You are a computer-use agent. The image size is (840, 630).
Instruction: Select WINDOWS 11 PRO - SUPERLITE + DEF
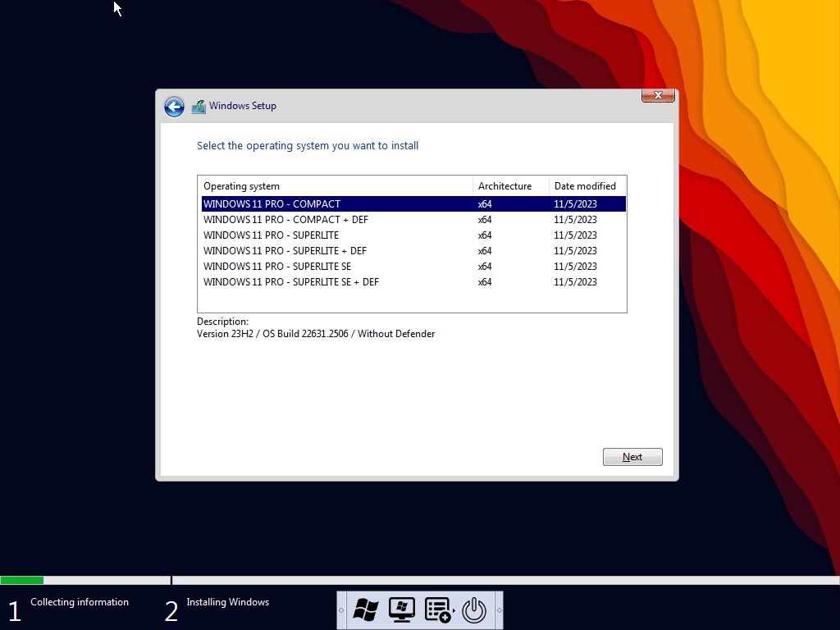coord(413,251)
